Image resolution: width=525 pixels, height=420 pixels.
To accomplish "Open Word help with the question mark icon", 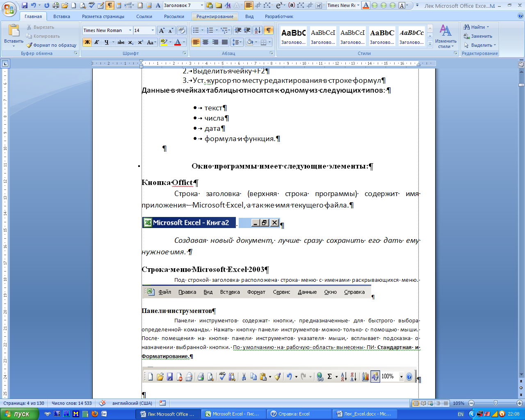I will point(520,16).
